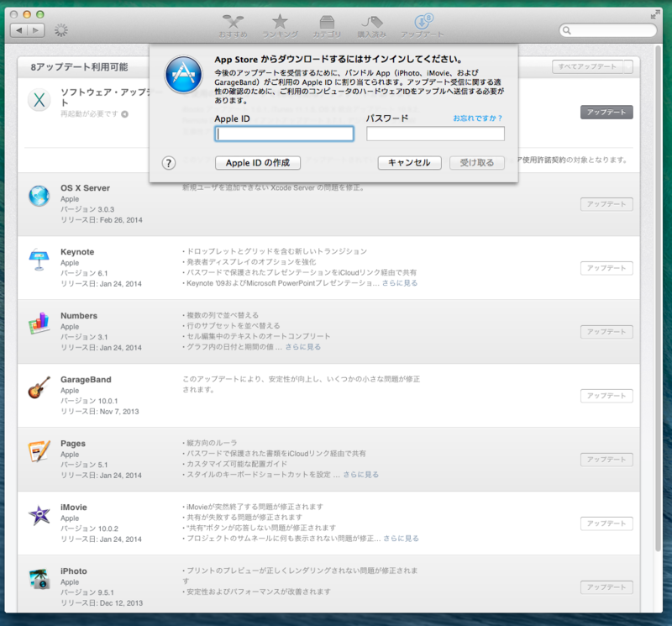Update Keynote
This screenshot has width=672, height=626.
click(x=606, y=268)
